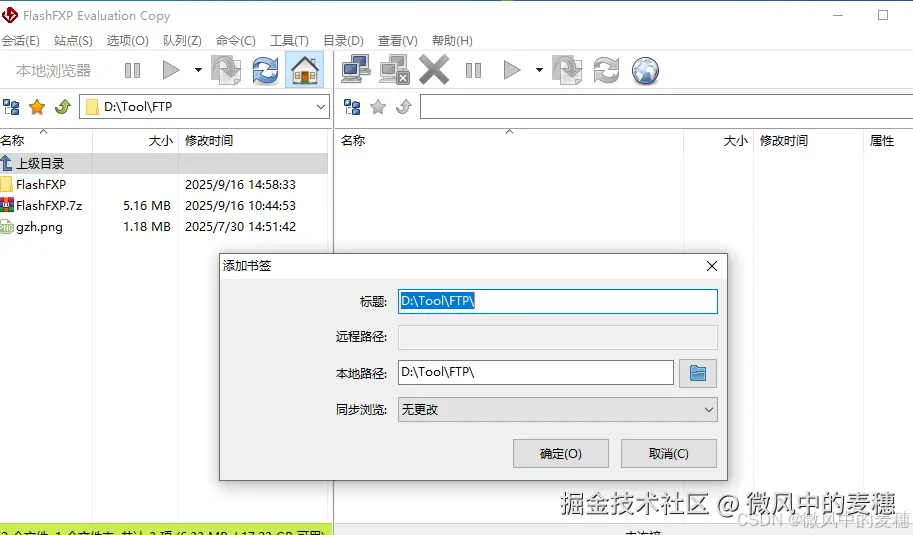
Task: Click the right pane parent folder arrow
Action: click(x=404, y=107)
